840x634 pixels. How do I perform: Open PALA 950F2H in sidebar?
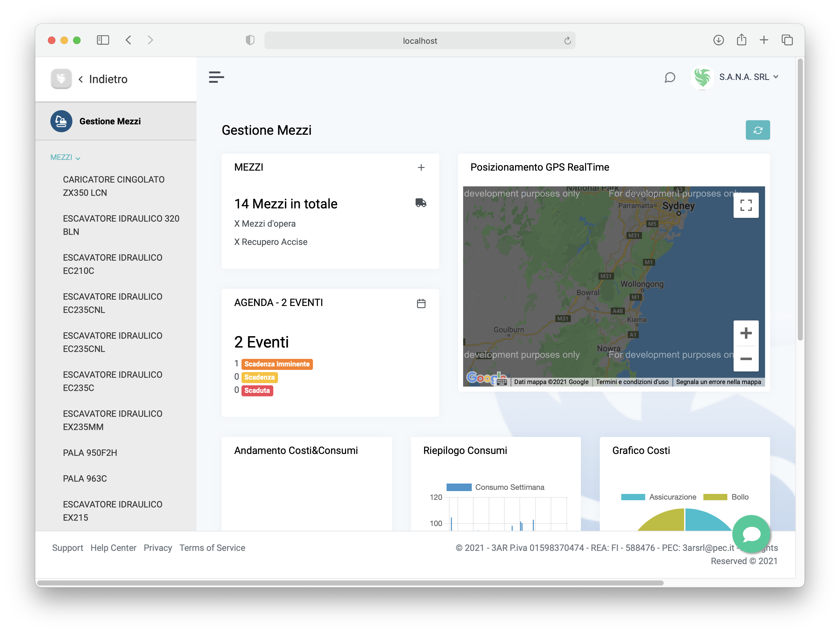90,453
